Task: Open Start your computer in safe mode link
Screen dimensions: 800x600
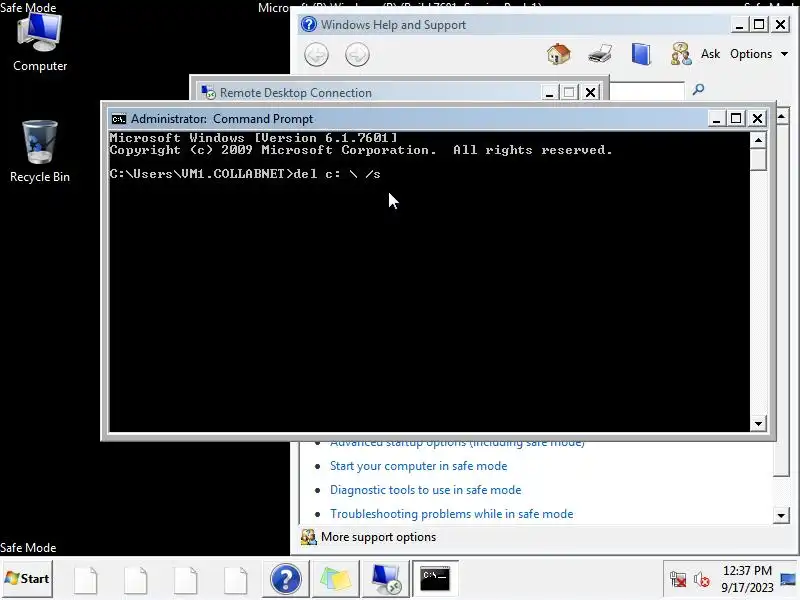Action: [418, 466]
